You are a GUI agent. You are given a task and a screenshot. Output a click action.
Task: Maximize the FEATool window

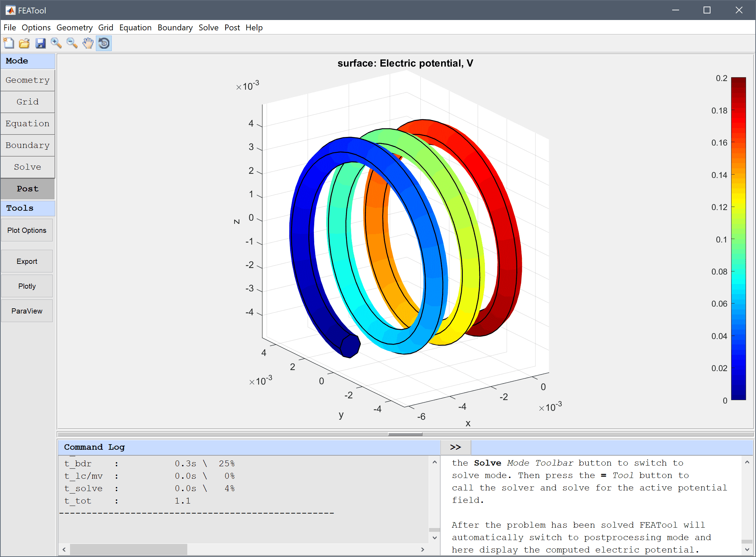[x=707, y=10]
